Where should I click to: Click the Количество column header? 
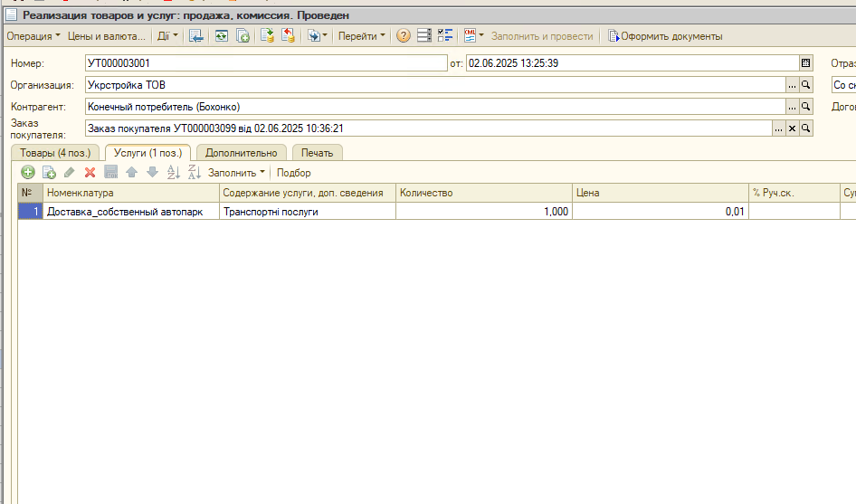pyautogui.click(x=484, y=193)
